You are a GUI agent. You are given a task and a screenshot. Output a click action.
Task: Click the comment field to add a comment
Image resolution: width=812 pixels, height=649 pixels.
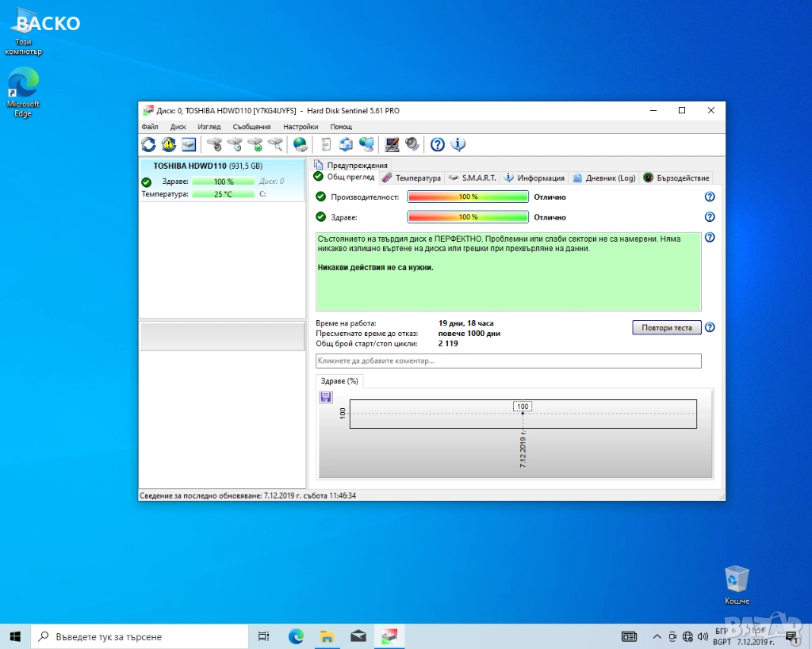[x=507, y=361]
